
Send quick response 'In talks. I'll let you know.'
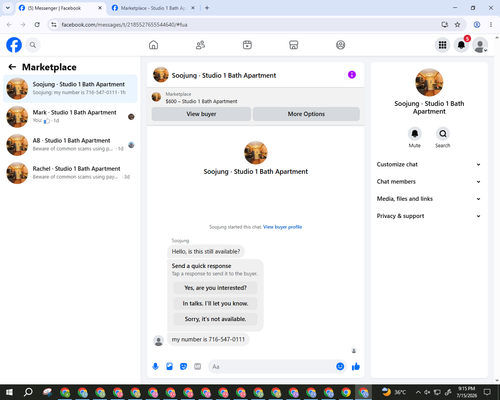click(215, 303)
